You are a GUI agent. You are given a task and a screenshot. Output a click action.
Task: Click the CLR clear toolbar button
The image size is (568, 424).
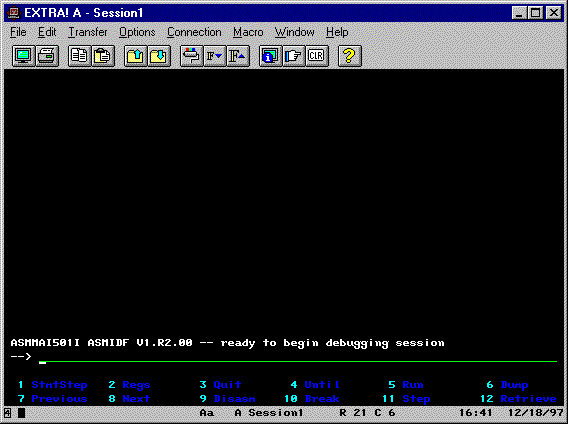317,56
